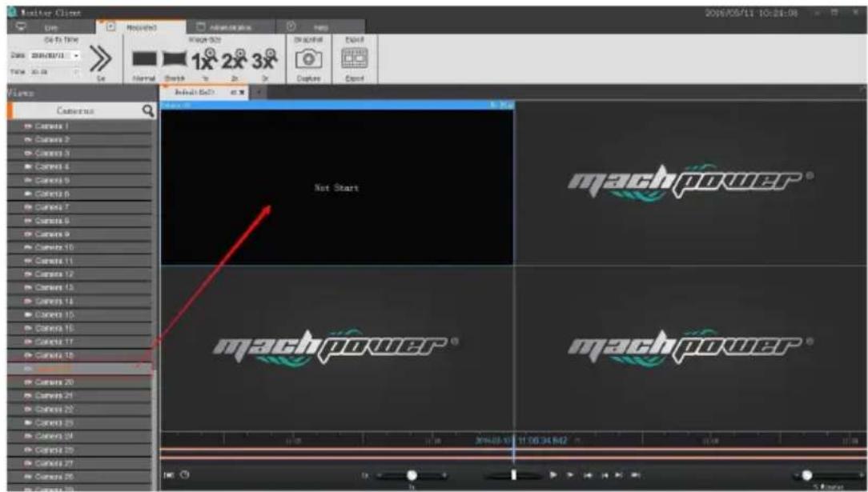Open the Administration tab
Screen dimensions: 868x492
click(231, 26)
